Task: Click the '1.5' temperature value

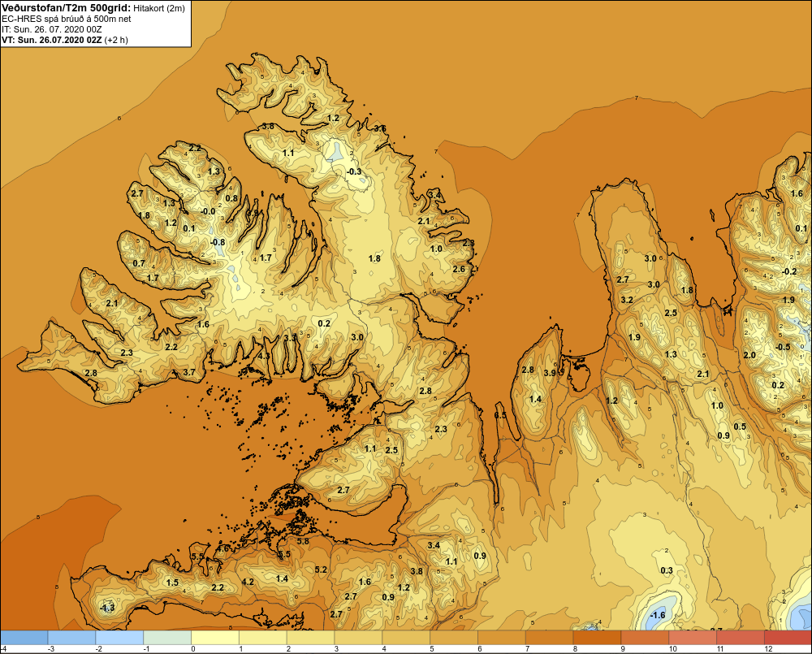Action: click(172, 583)
